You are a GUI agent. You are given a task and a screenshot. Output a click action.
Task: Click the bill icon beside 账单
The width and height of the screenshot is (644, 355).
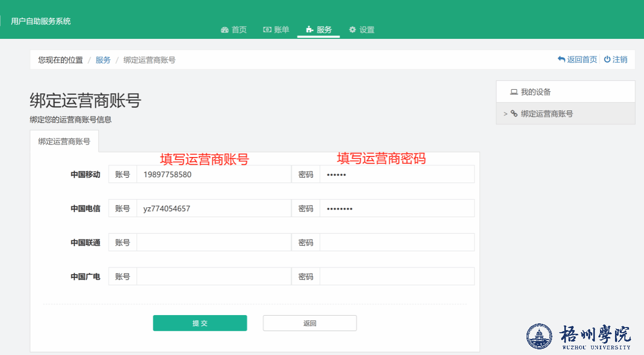[x=267, y=30]
